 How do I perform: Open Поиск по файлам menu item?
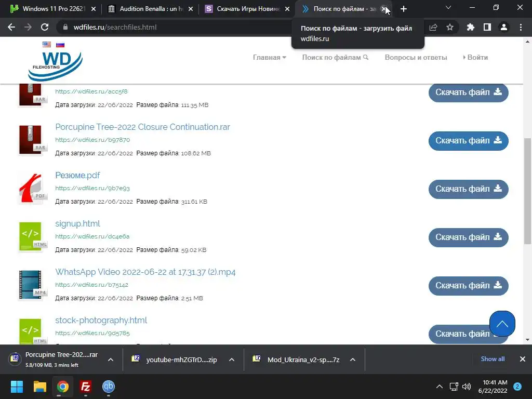[335, 57]
